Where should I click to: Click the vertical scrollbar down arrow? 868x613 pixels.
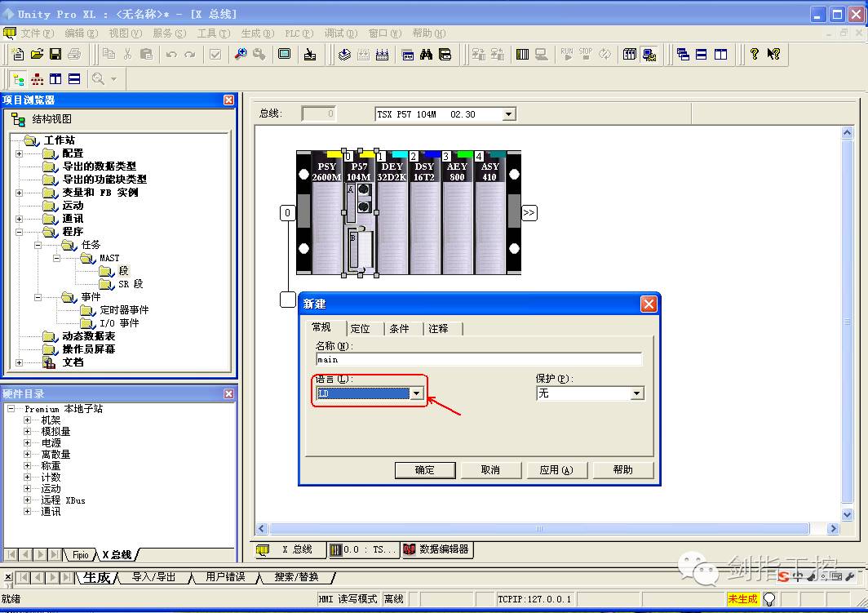pyautogui.click(x=847, y=514)
